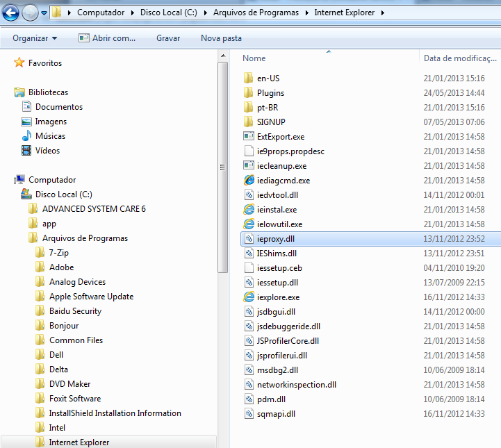501x448 pixels.
Task: Select the iessetup.ceb file name
Action: [279, 268]
